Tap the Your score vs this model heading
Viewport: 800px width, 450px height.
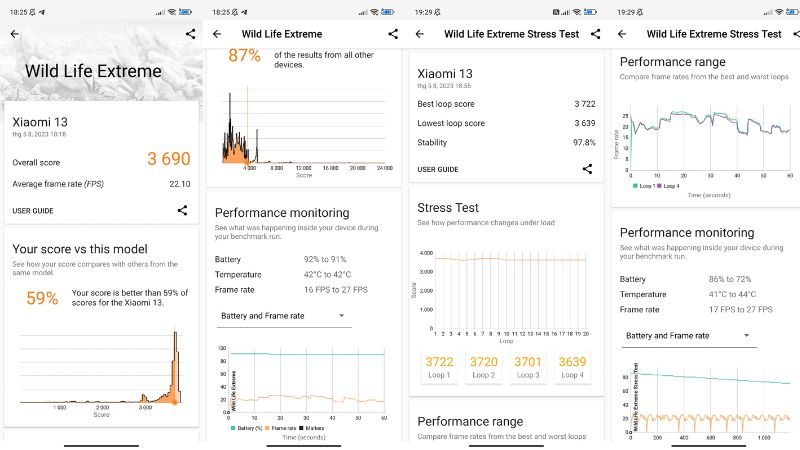tap(80, 249)
